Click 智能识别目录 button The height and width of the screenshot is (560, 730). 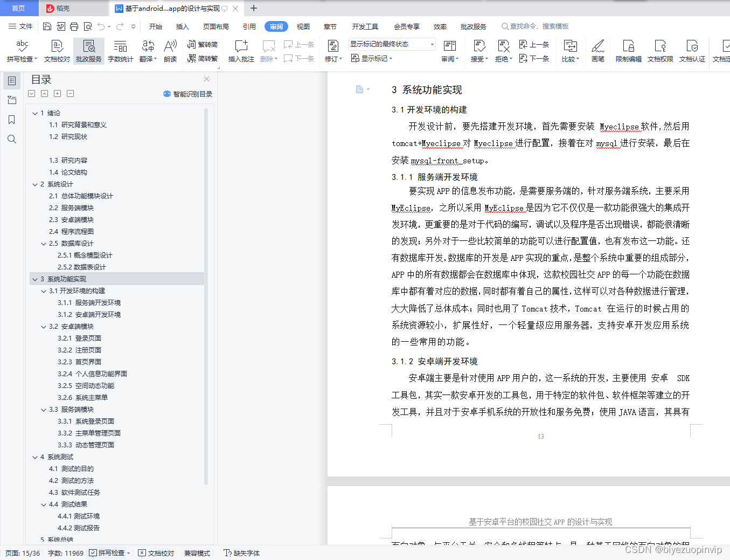[187, 94]
